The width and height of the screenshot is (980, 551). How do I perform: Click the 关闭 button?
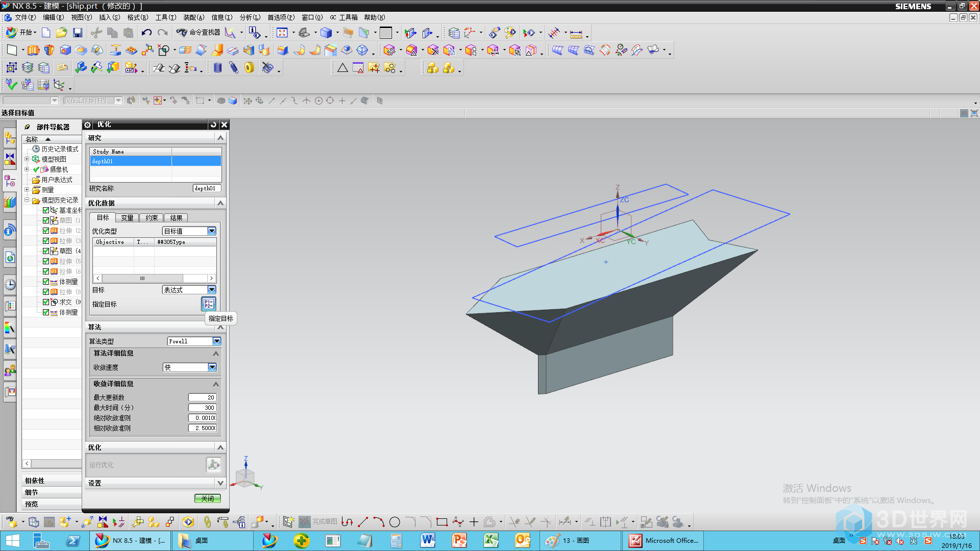pyautogui.click(x=207, y=498)
